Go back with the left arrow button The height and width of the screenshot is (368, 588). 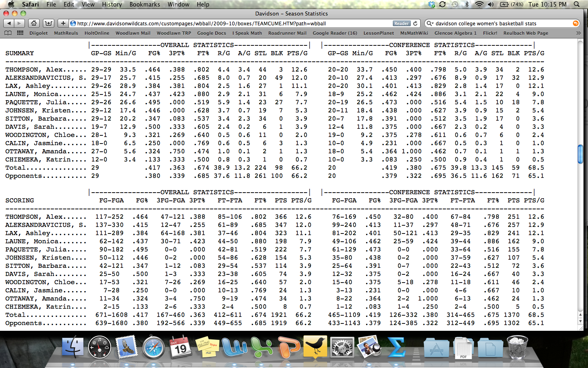pos(9,23)
